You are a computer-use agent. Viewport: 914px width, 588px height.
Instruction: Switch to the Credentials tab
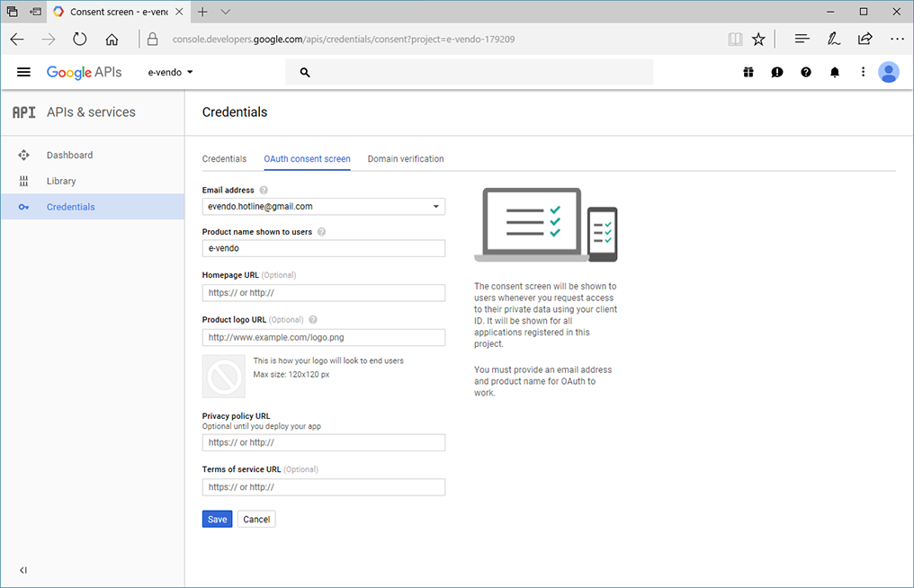pyautogui.click(x=224, y=158)
